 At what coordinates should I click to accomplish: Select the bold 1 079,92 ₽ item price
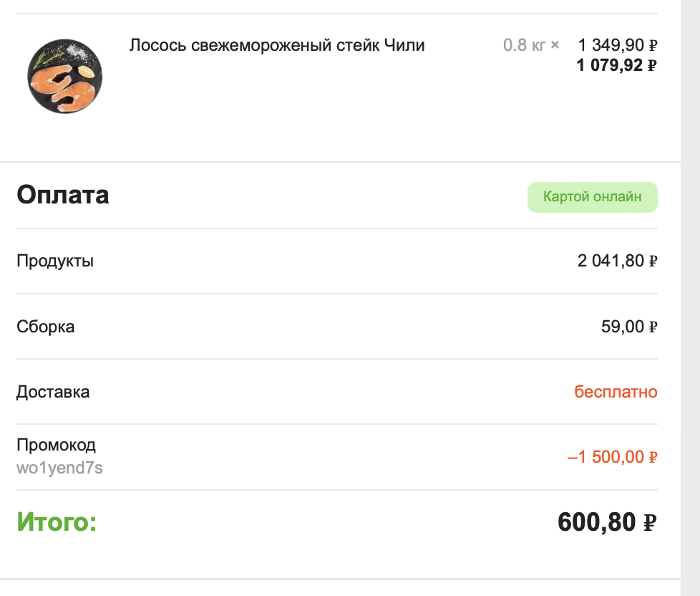[x=617, y=65]
